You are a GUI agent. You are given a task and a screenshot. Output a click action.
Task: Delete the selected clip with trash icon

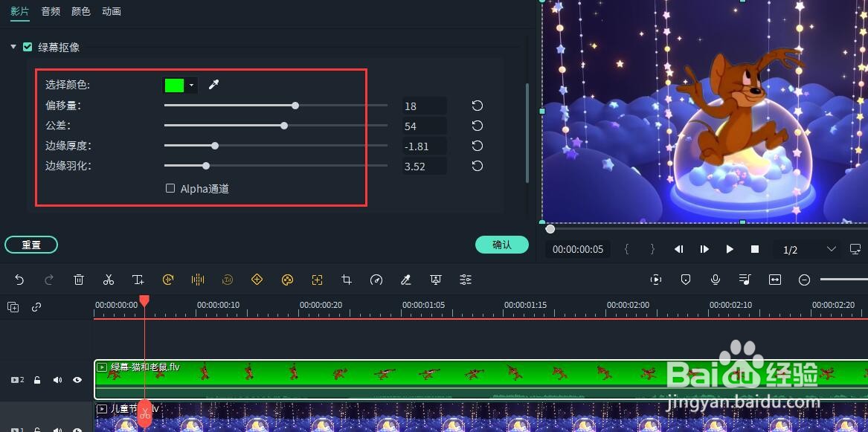[x=79, y=280]
